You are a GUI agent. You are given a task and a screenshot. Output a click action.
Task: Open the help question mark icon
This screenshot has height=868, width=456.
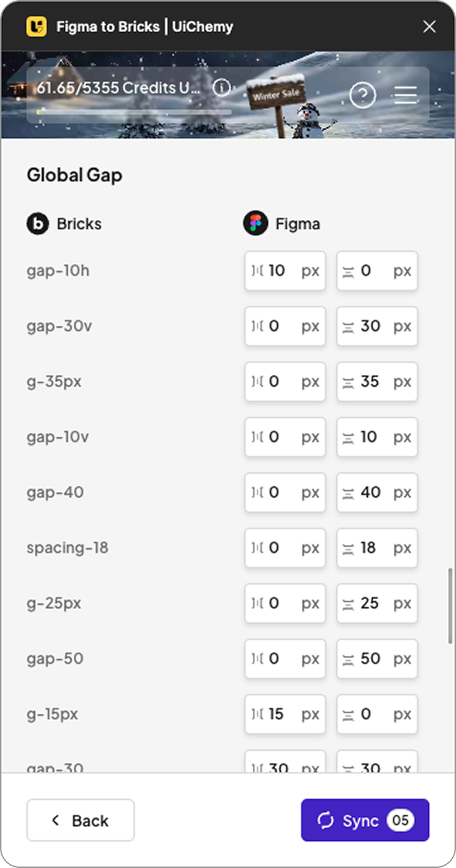pos(363,95)
